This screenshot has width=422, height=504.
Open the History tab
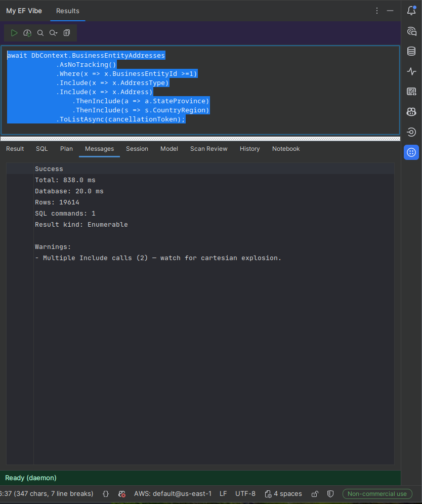pos(250,149)
